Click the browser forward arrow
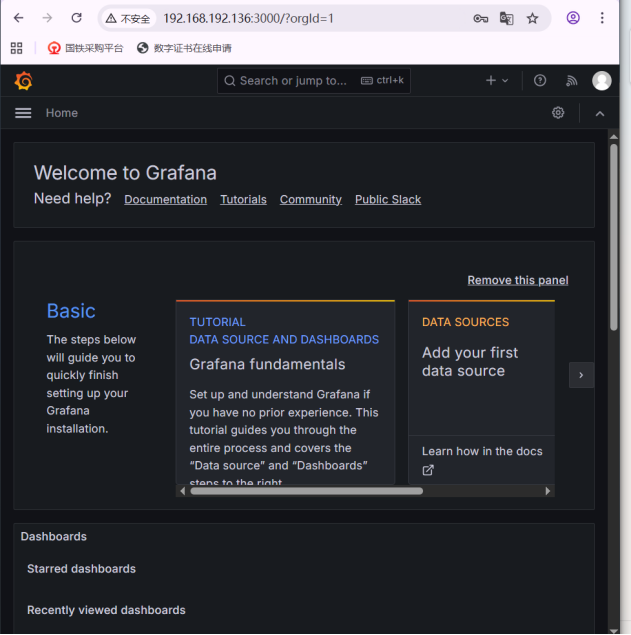 coord(47,18)
